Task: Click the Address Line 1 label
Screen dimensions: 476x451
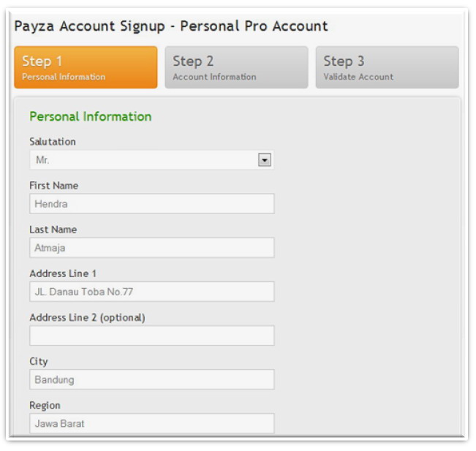Action: click(x=62, y=273)
